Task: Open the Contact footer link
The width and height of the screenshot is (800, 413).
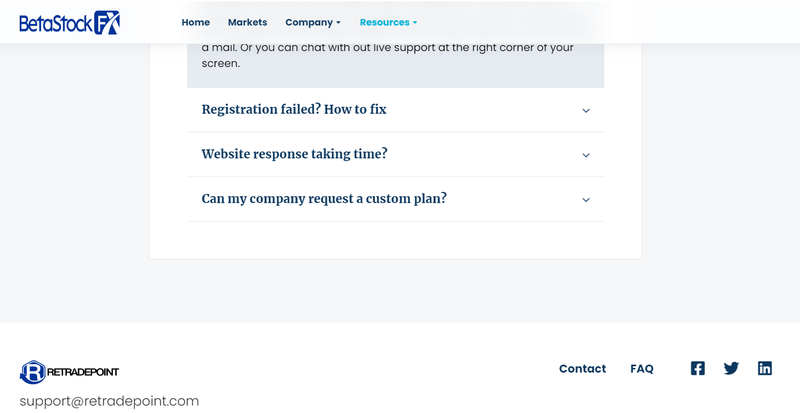Action: [x=582, y=369]
